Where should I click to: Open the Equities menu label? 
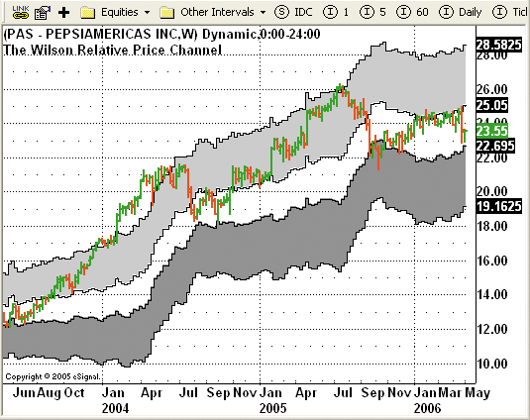(x=120, y=13)
